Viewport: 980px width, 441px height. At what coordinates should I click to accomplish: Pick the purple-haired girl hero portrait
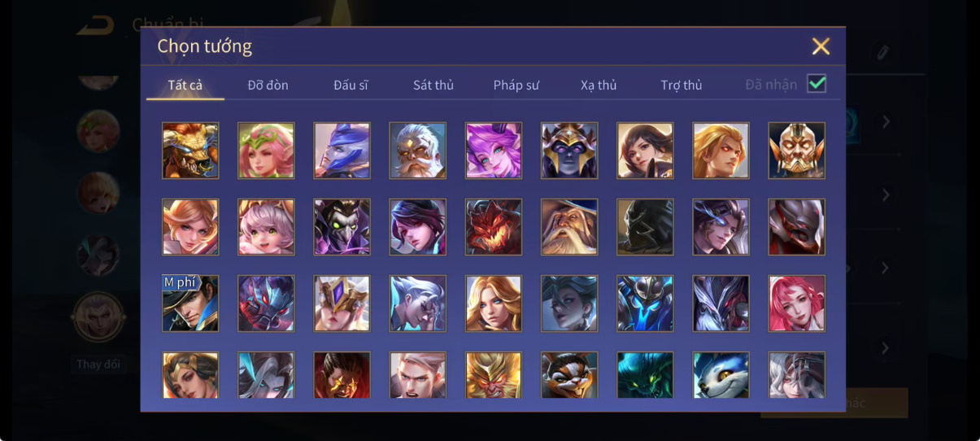click(494, 151)
